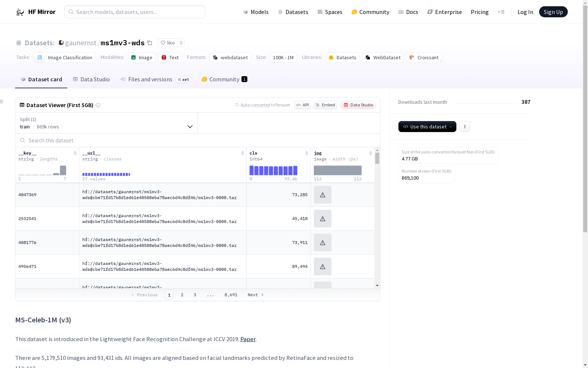Expand the train split dropdown

(x=106, y=123)
